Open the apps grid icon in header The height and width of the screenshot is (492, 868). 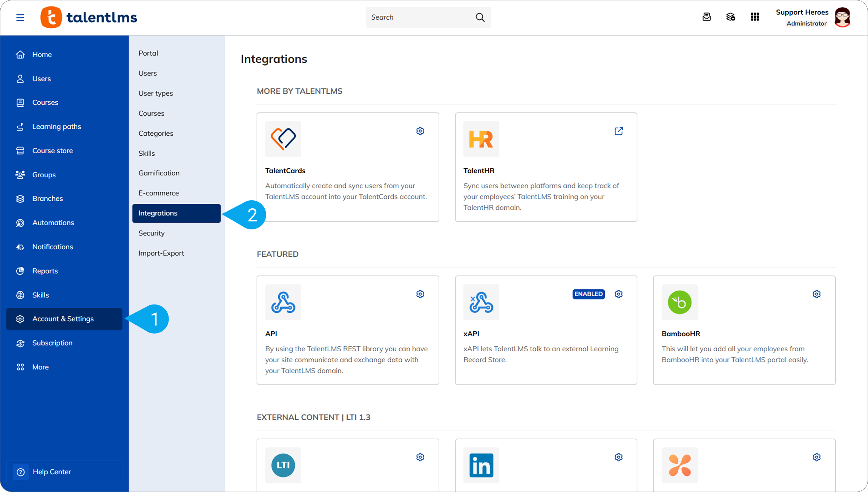click(x=755, y=17)
